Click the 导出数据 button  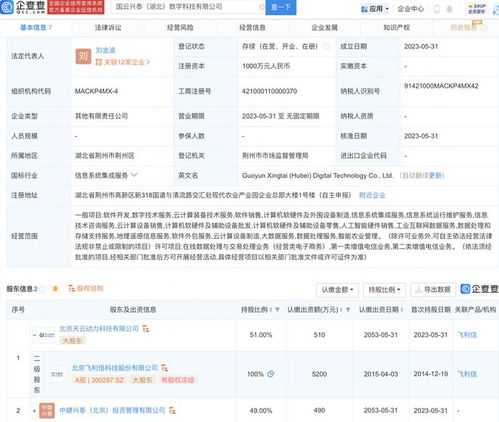[433, 290]
